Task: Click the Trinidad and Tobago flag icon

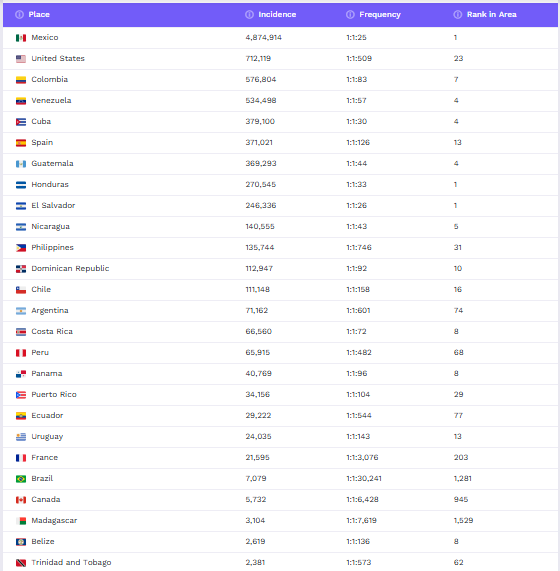Action: (21, 563)
